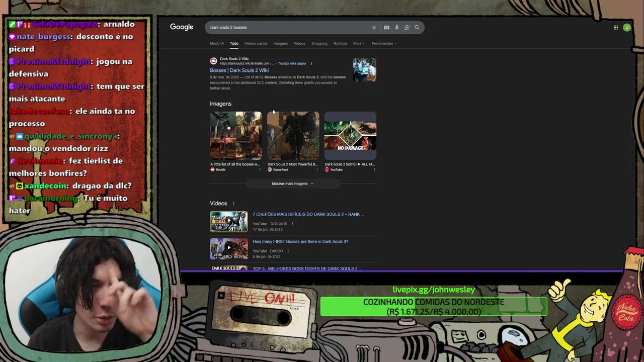The width and height of the screenshot is (644, 362).
Task: Open three-dot menu on the GameRant image card
Action: (x=317, y=169)
